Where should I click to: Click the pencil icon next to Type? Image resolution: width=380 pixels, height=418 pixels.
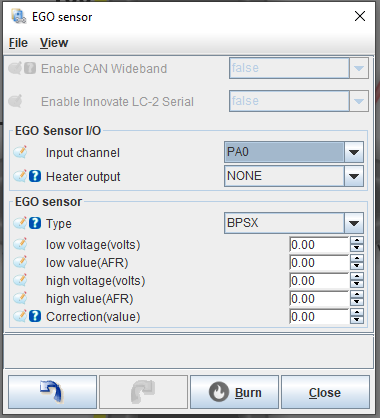point(20,223)
